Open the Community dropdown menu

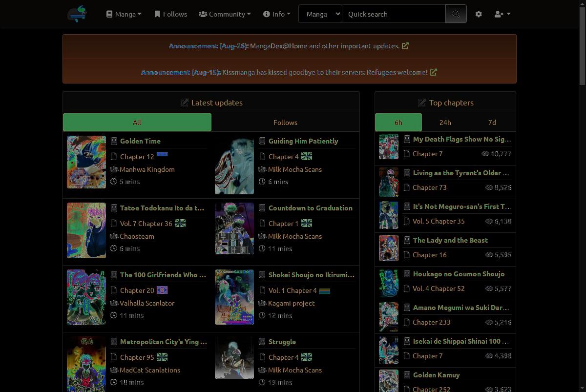[225, 14]
